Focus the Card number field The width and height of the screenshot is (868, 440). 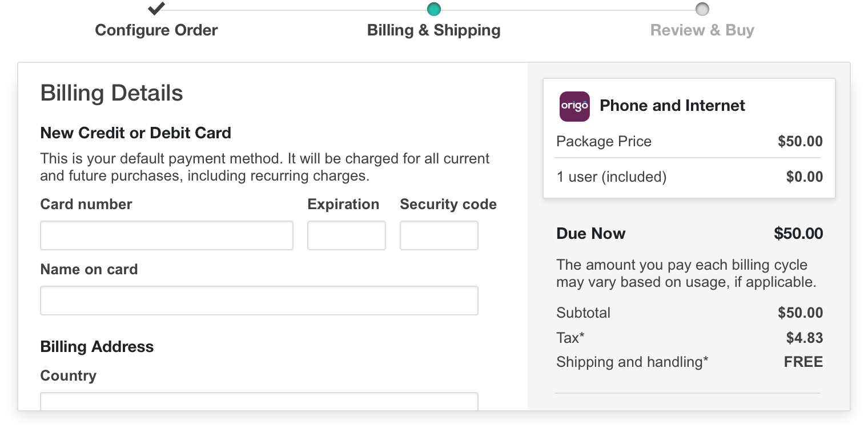[167, 235]
